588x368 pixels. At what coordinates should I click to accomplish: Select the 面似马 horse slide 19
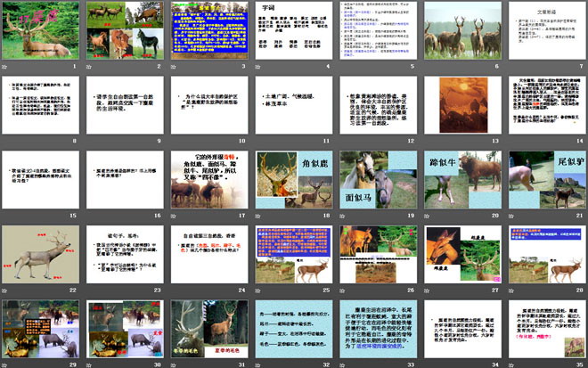pos(379,180)
